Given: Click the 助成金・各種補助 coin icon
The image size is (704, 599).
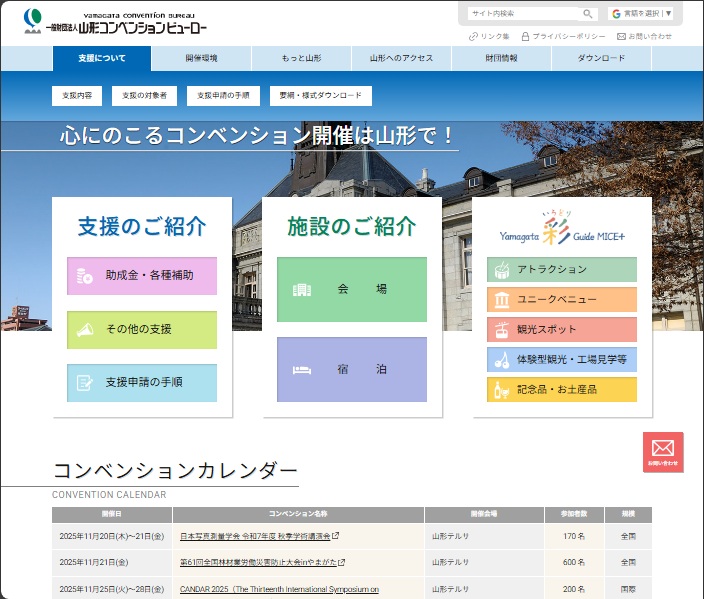Looking at the screenshot, I should point(85,276).
